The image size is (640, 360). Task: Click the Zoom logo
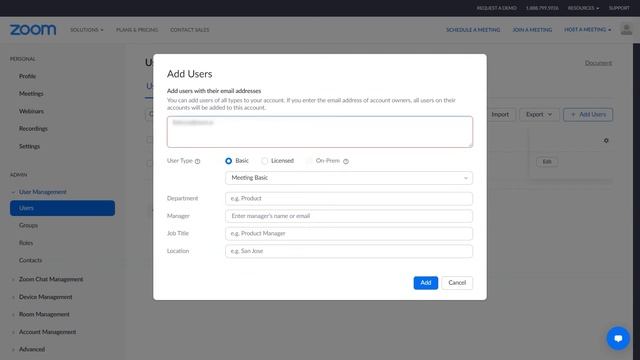(x=33, y=30)
